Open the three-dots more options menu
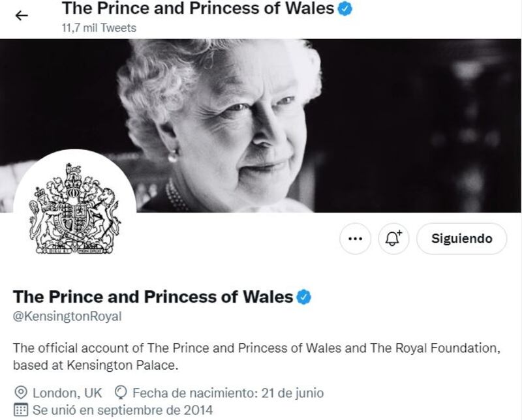Viewport: 522px width, 420px height. pyautogui.click(x=355, y=239)
